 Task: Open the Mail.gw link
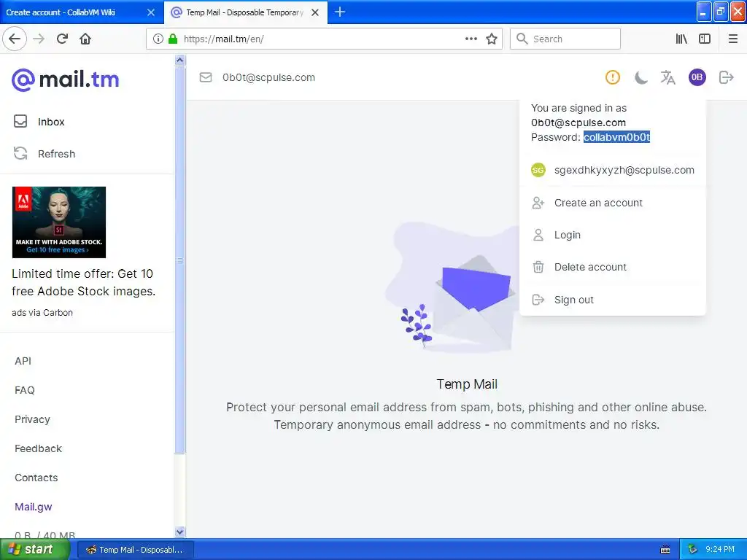point(34,507)
